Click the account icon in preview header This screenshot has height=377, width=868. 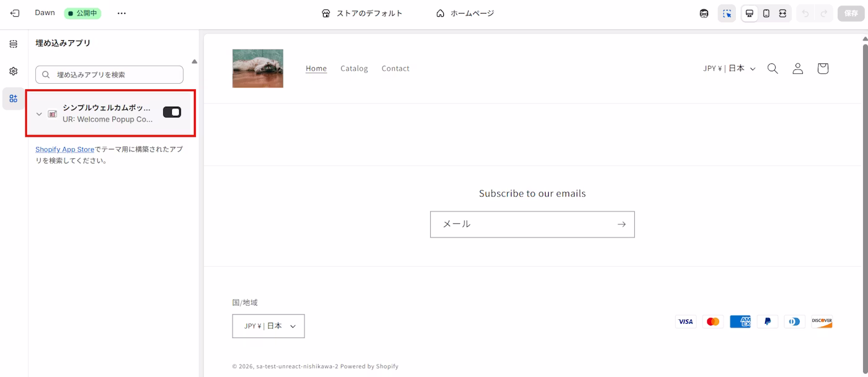[797, 68]
